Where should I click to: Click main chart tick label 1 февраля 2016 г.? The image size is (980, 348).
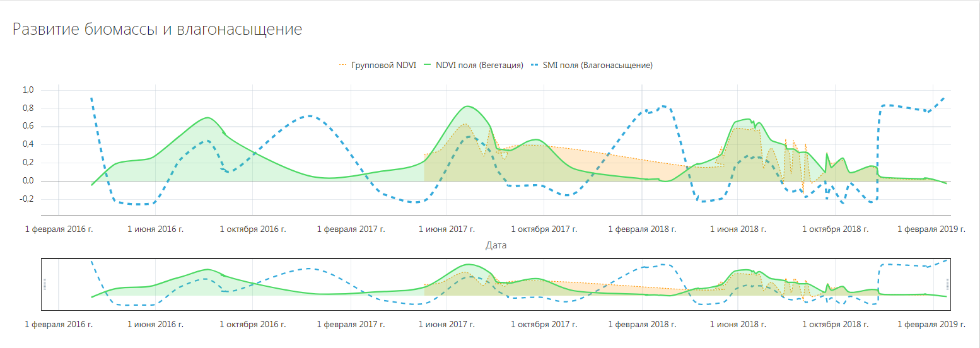(59, 229)
